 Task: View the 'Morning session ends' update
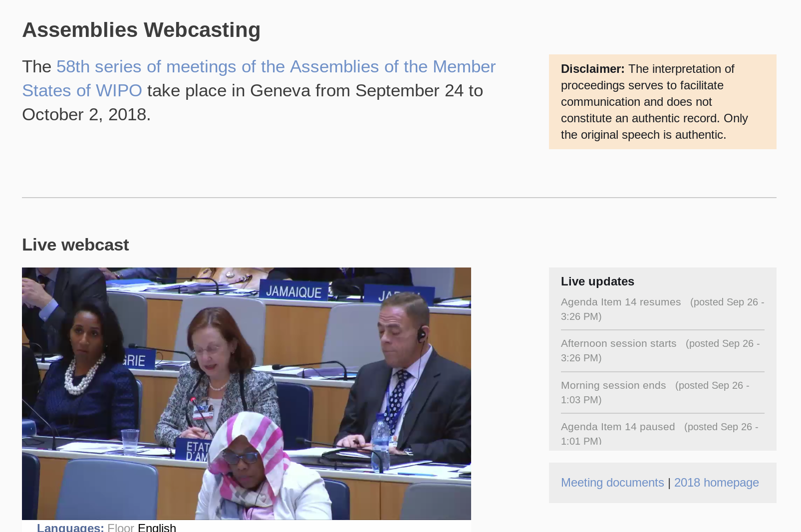point(613,385)
